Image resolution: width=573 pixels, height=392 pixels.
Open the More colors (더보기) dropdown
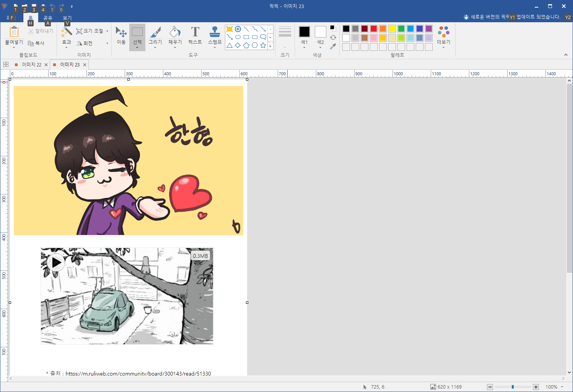[x=444, y=37]
